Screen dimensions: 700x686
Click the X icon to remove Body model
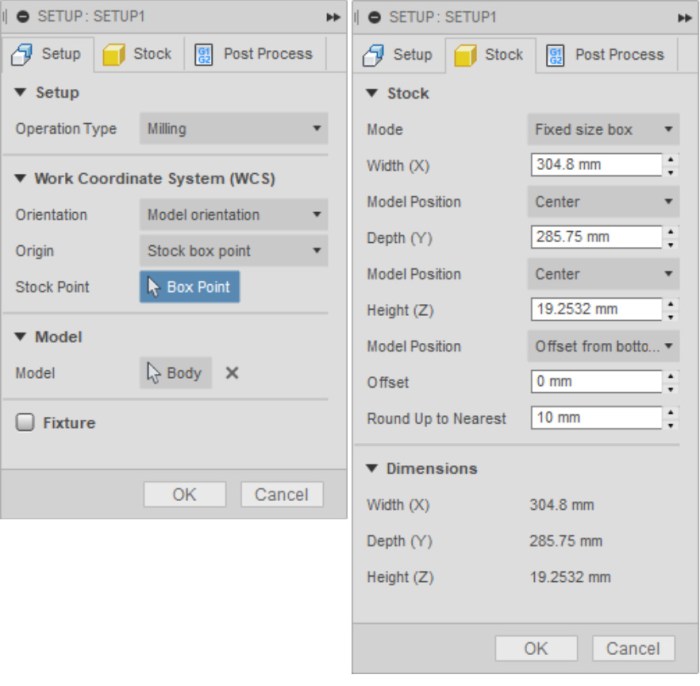click(x=232, y=373)
